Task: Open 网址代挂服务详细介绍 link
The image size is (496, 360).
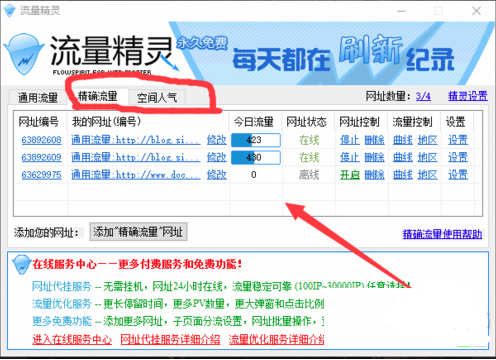Action: pyautogui.click(x=170, y=339)
